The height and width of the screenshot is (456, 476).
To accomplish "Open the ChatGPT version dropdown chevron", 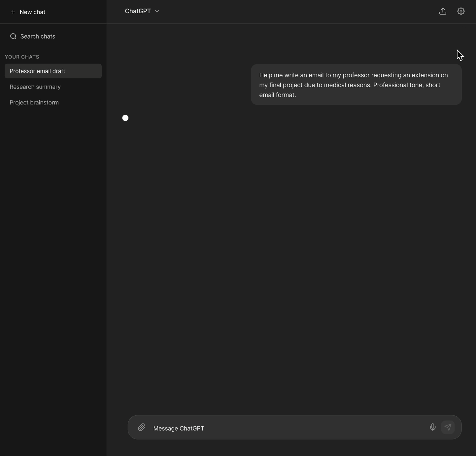I will (156, 11).
